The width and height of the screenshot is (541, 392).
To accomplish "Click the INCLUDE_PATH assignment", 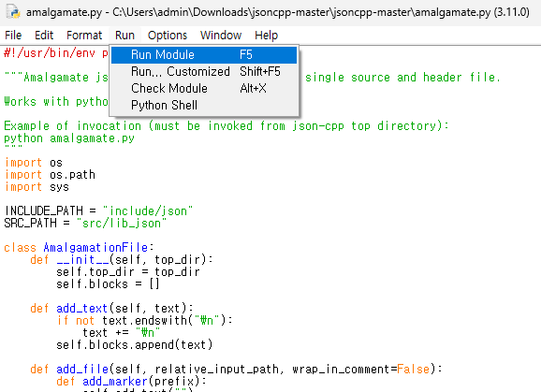I will coord(98,211).
